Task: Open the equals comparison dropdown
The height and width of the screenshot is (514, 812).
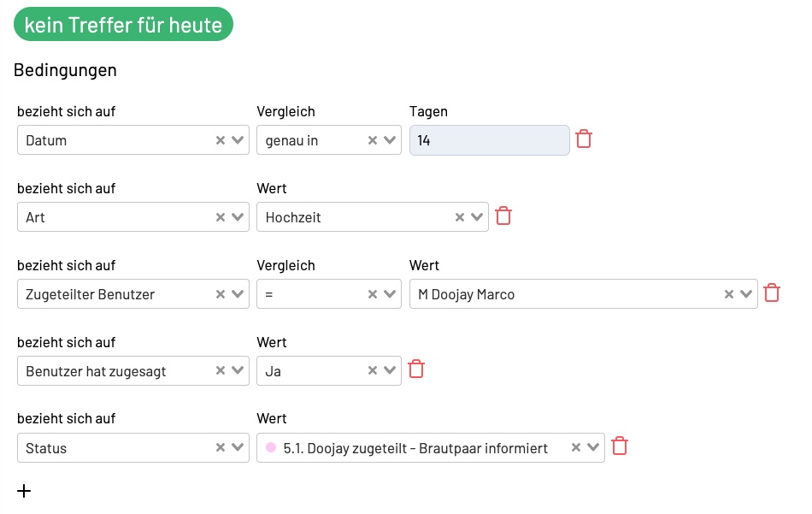Action: tap(390, 294)
